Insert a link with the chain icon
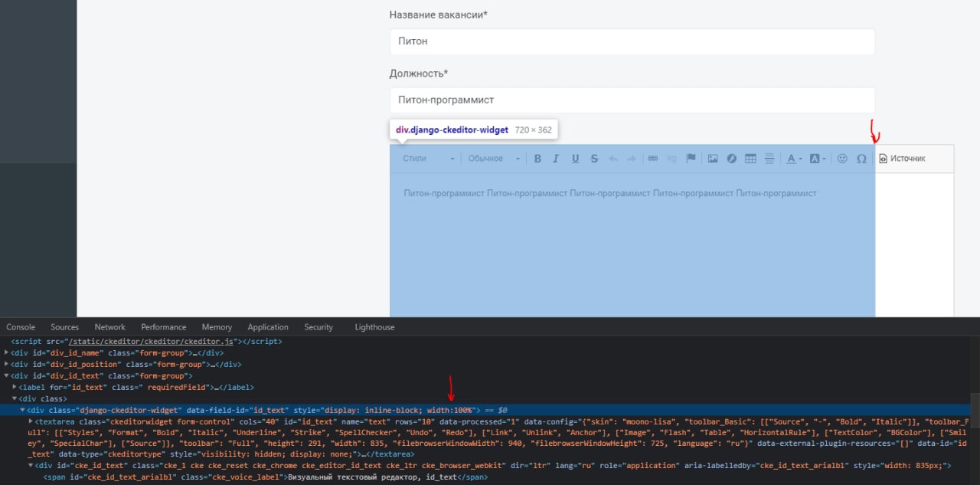This screenshot has width=980, height=485. point(653,159)
